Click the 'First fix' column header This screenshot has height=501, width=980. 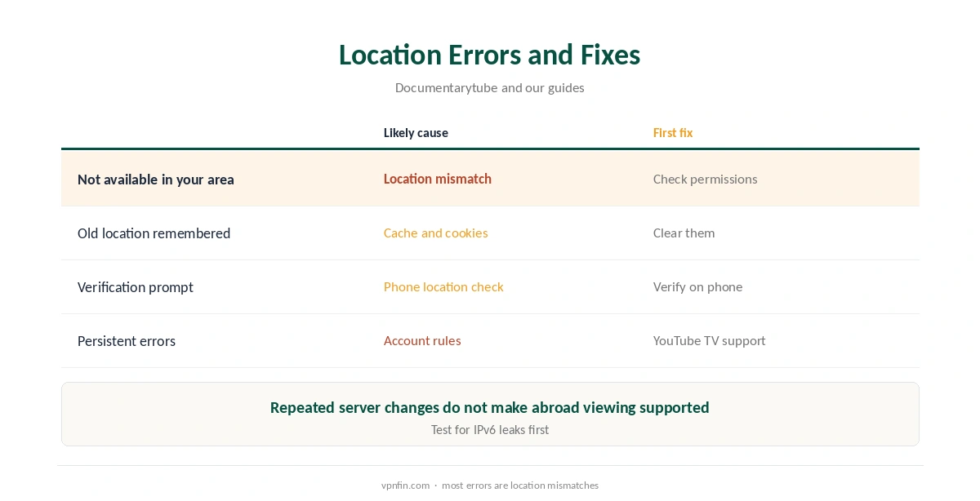coord(673,133)
